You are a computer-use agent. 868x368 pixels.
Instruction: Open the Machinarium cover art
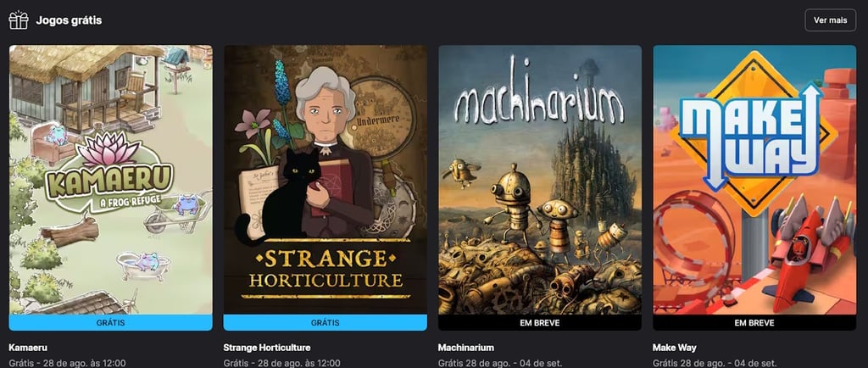tap(540, 180)
